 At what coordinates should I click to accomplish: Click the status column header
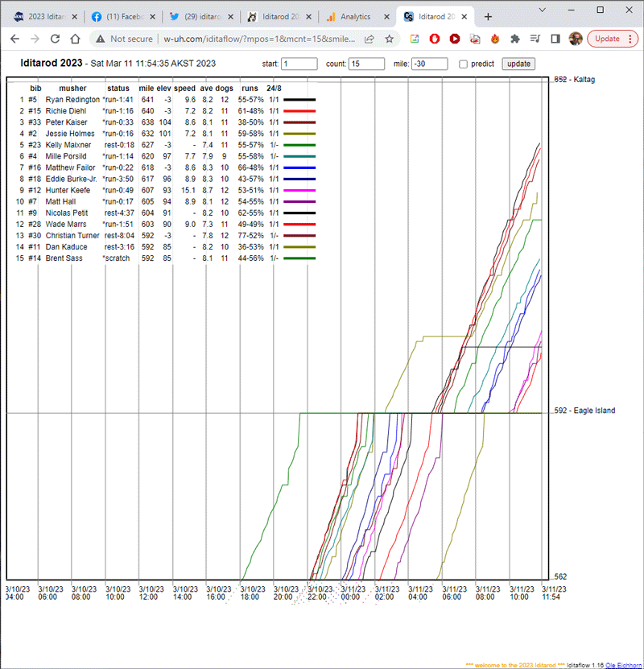point(118,89)
